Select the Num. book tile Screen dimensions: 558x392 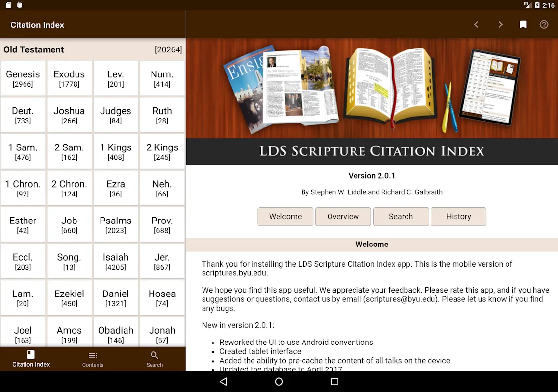coord(162,78)
